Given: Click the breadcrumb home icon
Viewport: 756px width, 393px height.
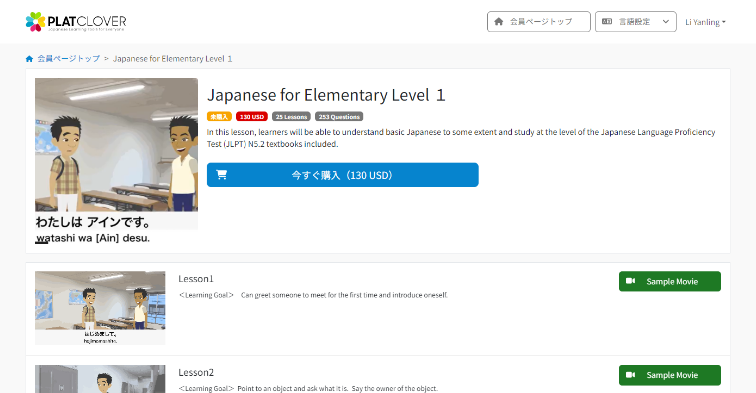Looking at the screenshot, I should (29, 59).
